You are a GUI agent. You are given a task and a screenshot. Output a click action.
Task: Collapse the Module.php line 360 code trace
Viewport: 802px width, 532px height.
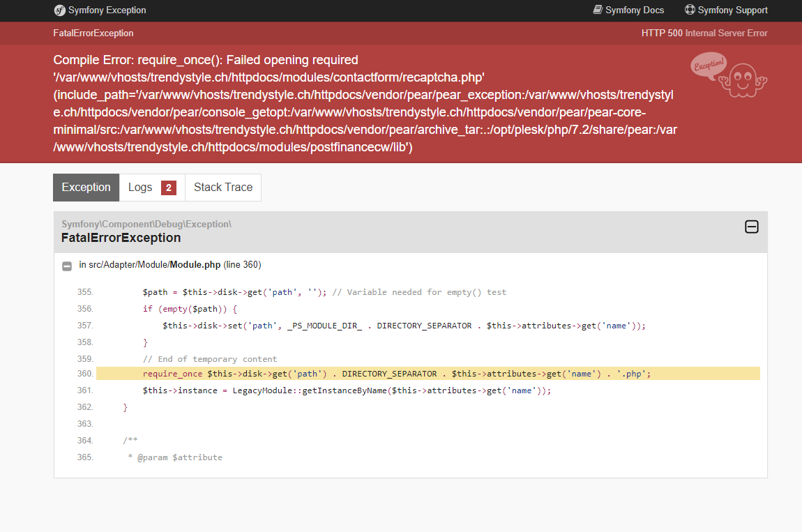(67, 266)
